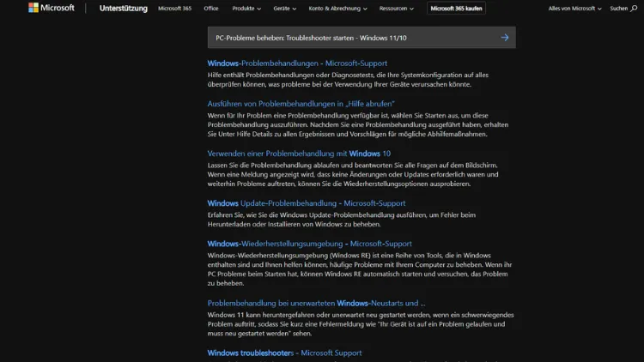
Task: Click the search magnifier icon
Action: (634, 9)
